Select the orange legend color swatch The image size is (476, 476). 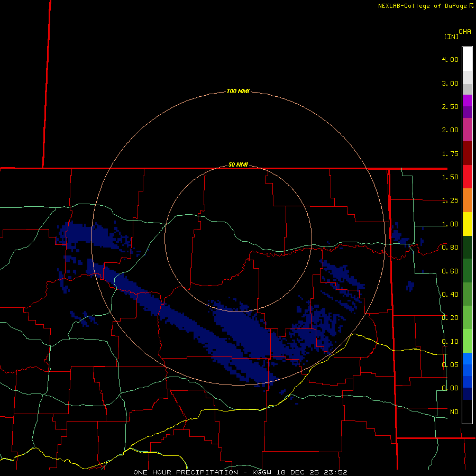(x=467, y=200)
